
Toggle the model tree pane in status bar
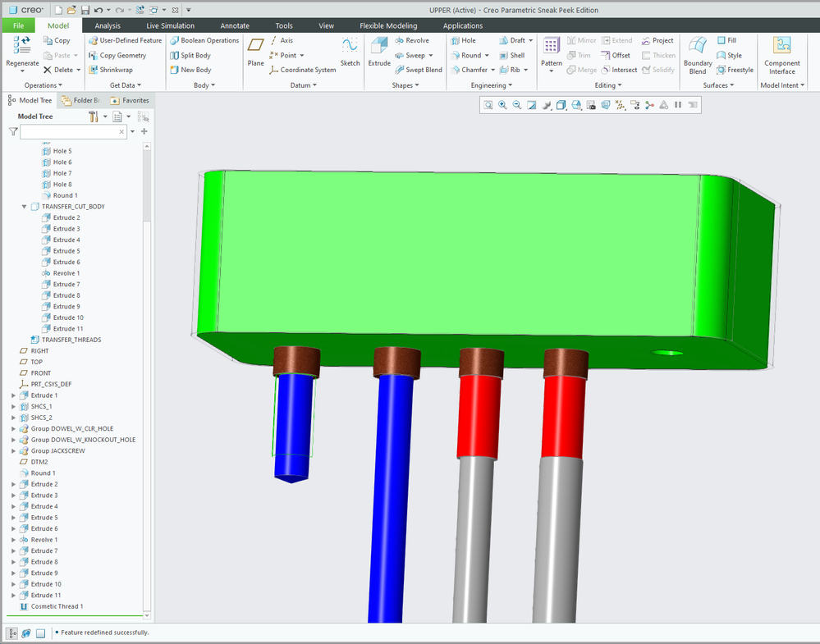[12, 633]
